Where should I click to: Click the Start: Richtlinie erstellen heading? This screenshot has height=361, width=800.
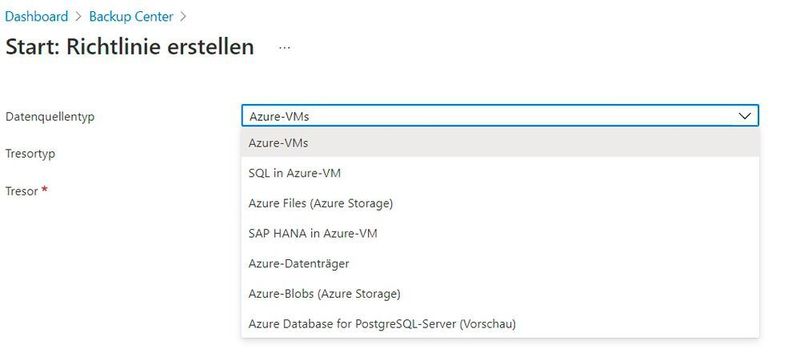[130, 47]
